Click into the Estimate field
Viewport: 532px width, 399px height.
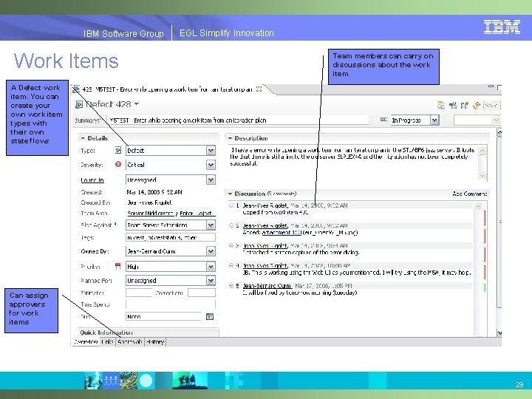[139, 293]
